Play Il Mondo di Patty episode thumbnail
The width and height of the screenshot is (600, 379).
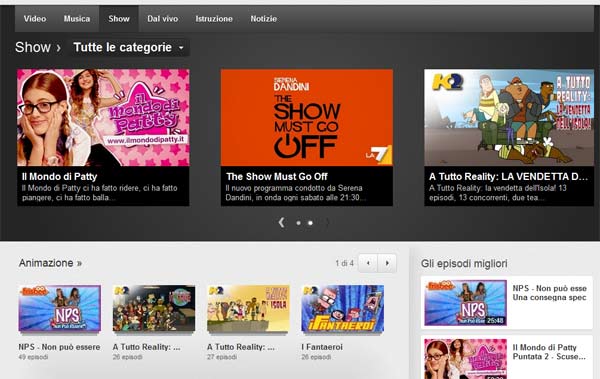pyautogui.click(x=466, y=359)
